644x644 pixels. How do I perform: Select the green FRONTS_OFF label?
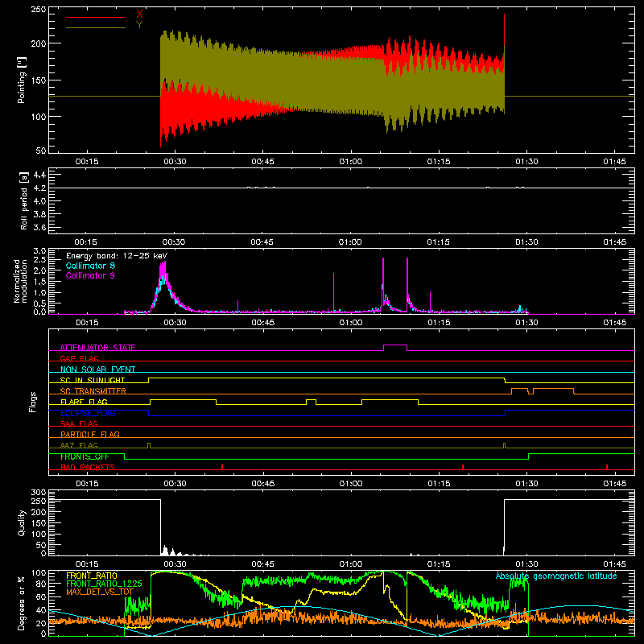coord(85,456)
